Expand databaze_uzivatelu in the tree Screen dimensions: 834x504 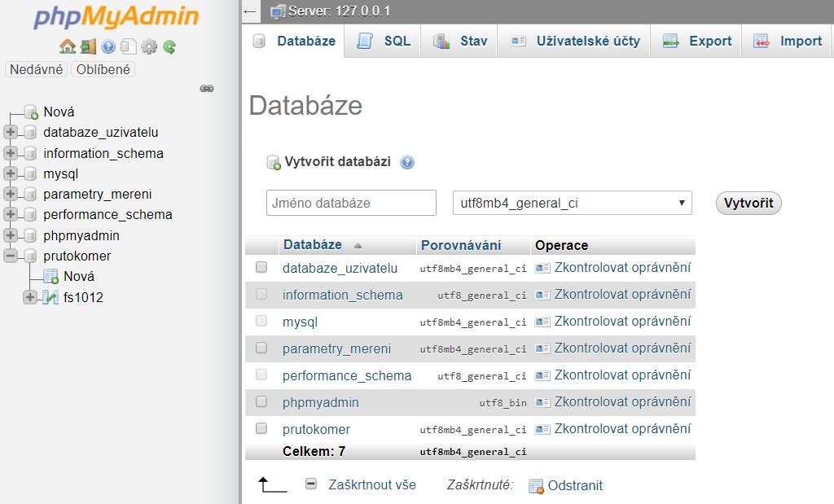coord(11,132)
